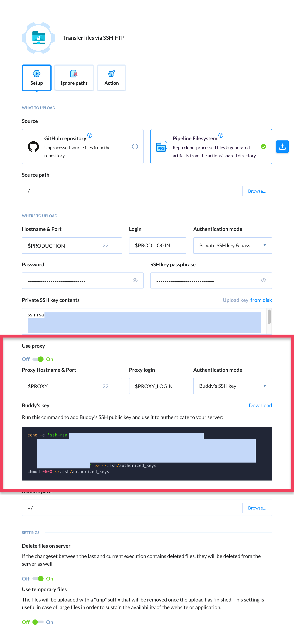
Task: Download Buddy's key
Action: coord(260,405)
